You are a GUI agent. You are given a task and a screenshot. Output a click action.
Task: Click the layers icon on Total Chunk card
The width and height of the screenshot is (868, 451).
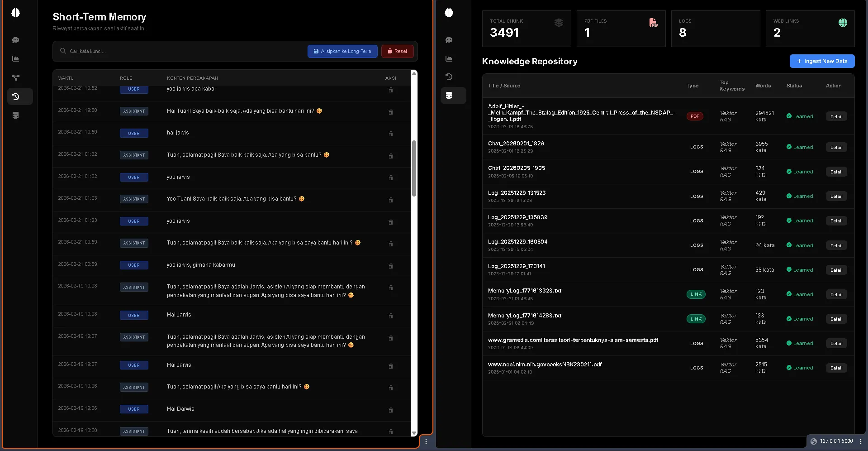coord(559,22)
